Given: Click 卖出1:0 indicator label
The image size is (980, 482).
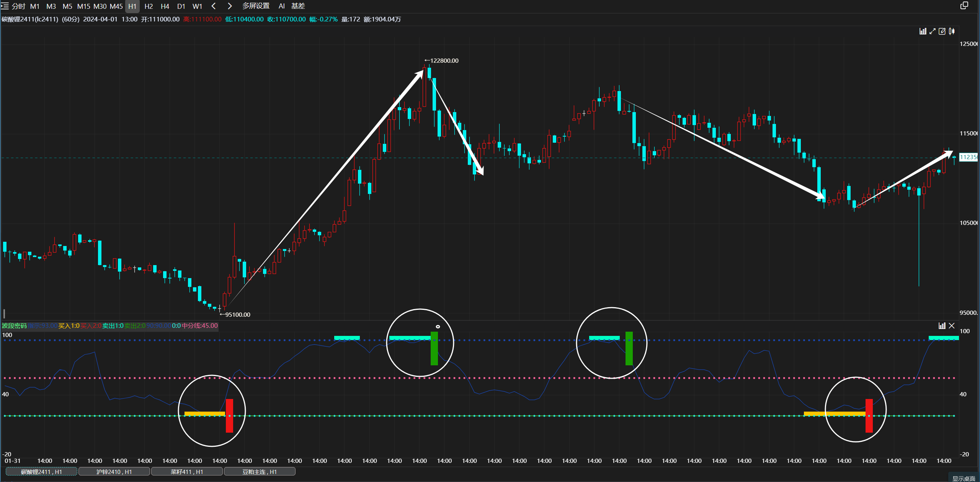Looking at the screenshot, I should pos(113,326).
